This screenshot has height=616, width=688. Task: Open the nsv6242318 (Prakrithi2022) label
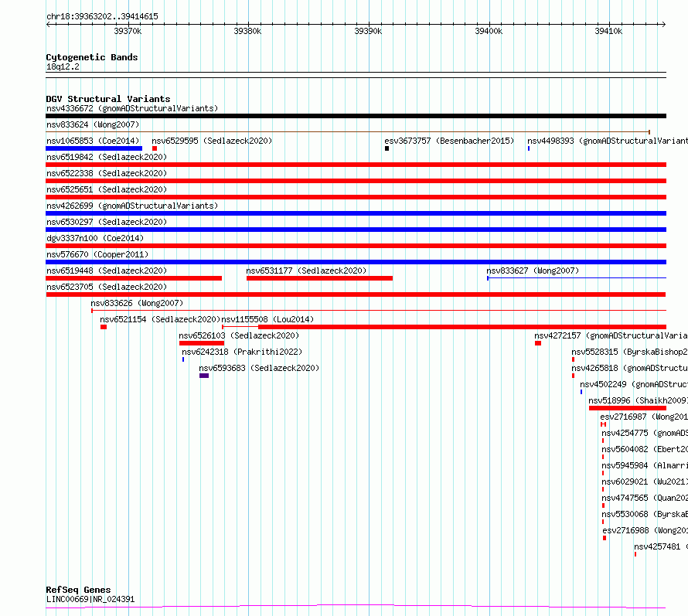click(x=242, y=352)
